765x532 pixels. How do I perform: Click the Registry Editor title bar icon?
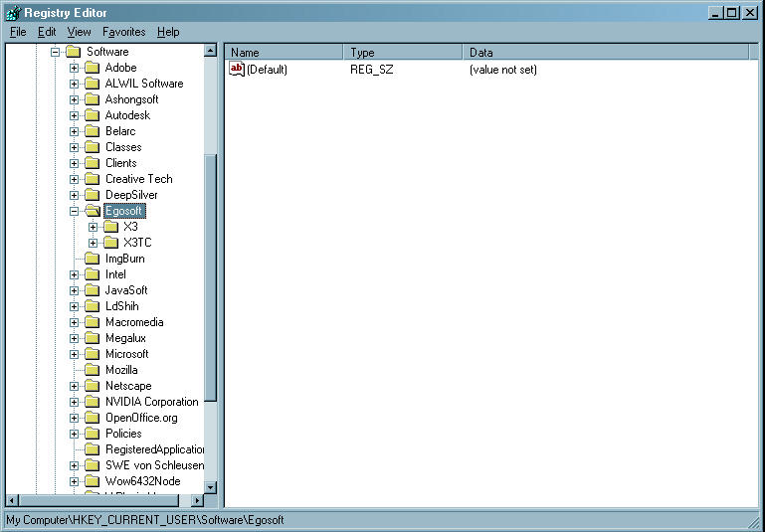14,12
